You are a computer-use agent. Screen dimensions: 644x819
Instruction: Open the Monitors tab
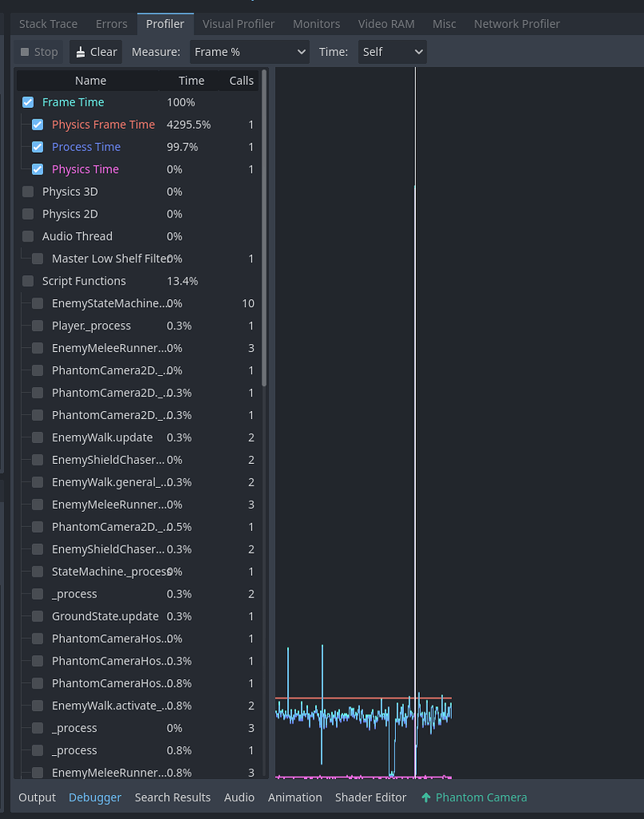point(316,23)
